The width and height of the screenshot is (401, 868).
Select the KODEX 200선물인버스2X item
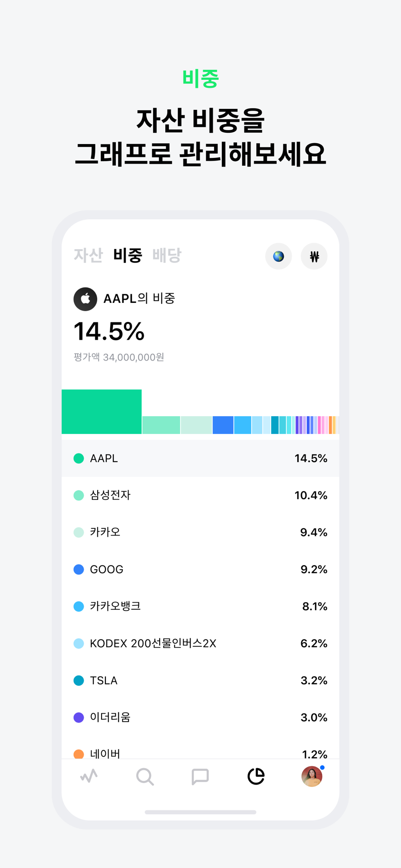[x=200, y=643]
